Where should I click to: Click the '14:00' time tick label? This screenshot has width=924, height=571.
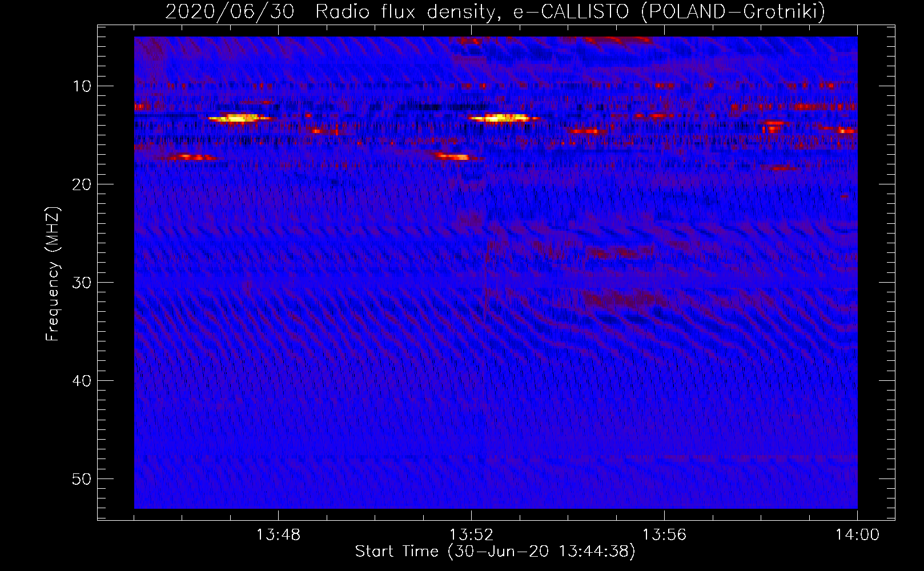[857, 535]
